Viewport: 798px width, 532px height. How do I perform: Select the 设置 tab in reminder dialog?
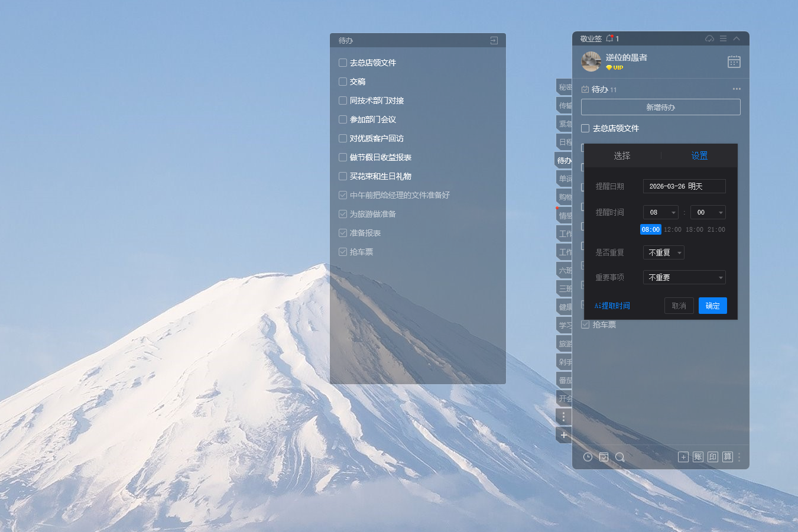point(699,155)
